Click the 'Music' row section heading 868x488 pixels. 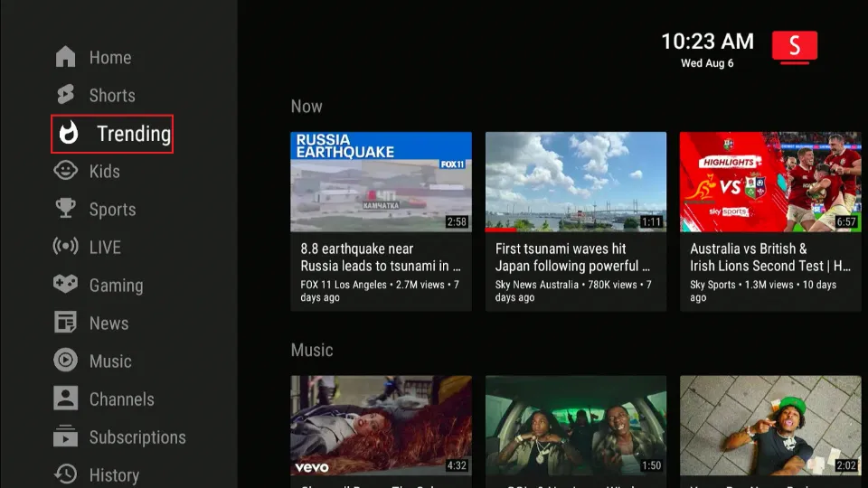[x=312, y=351]
